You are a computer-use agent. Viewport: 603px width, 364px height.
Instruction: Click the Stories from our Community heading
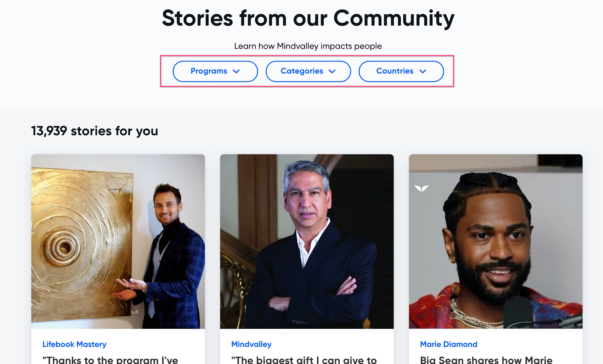click(308, 18)
